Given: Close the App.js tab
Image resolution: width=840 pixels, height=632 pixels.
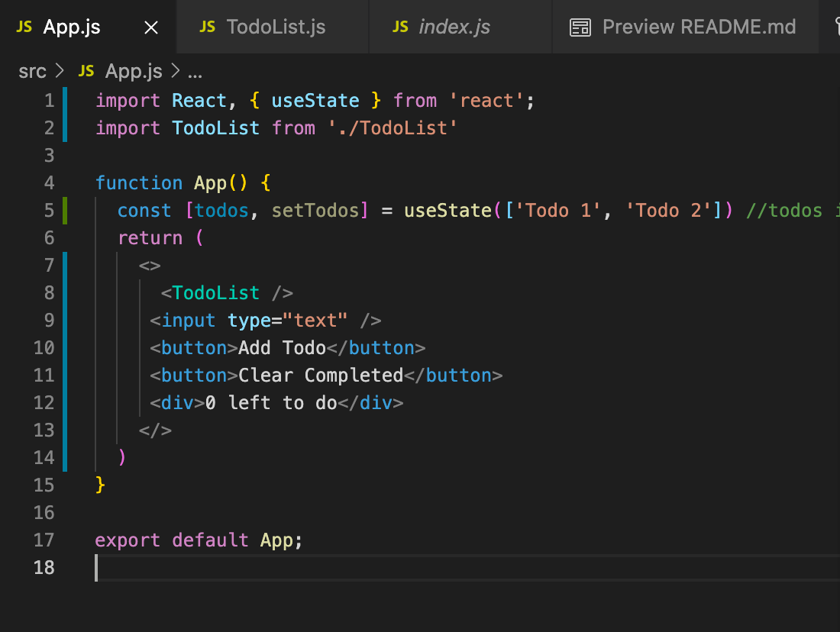Looking at the screenshot, I should (150, 27).
